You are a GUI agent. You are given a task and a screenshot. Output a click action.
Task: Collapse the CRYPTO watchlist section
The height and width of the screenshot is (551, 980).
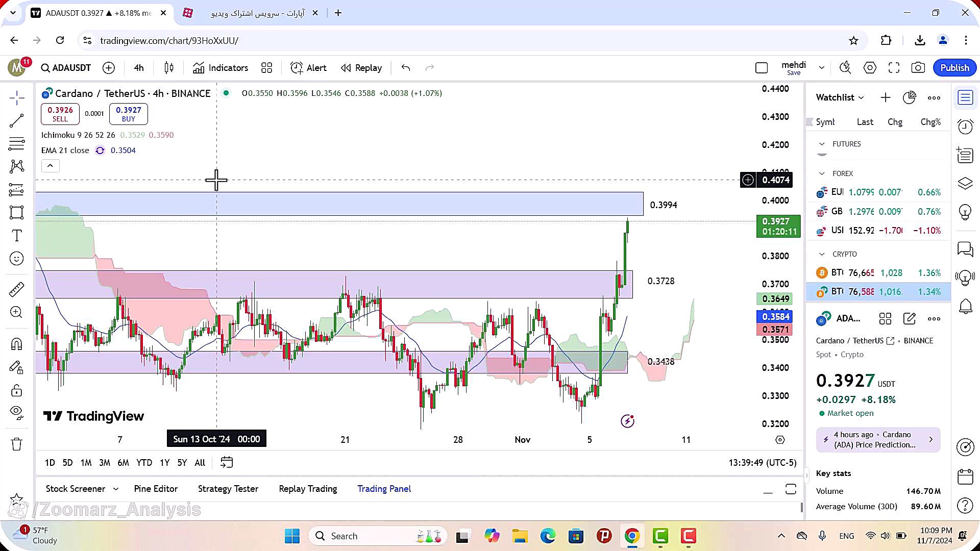point(822,254)
